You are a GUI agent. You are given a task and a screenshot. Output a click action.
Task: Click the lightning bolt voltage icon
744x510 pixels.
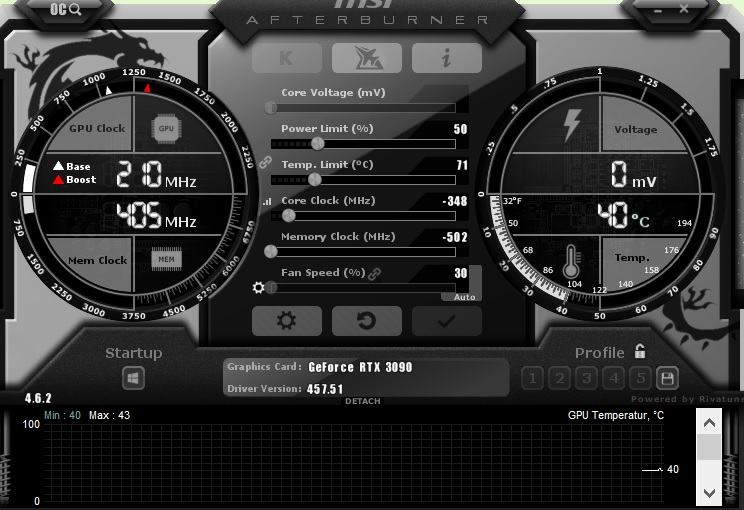(572, 126)
